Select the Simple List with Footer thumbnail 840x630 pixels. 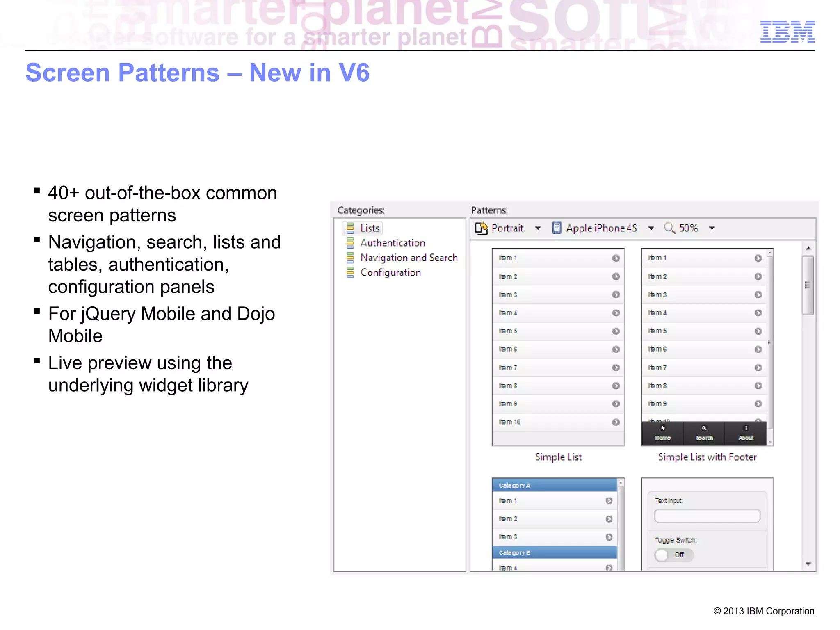(707, 347)
